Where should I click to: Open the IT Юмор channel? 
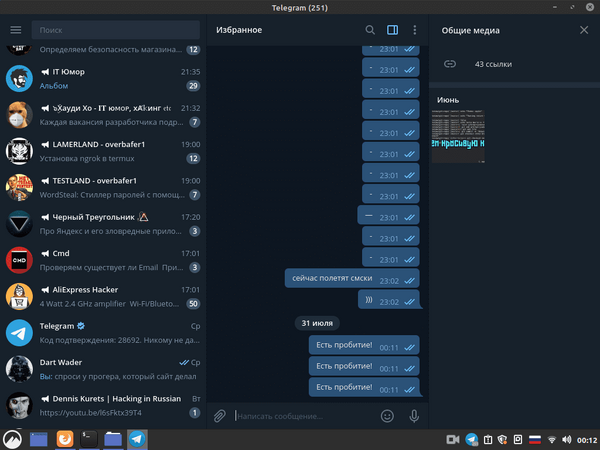point(103,78)
